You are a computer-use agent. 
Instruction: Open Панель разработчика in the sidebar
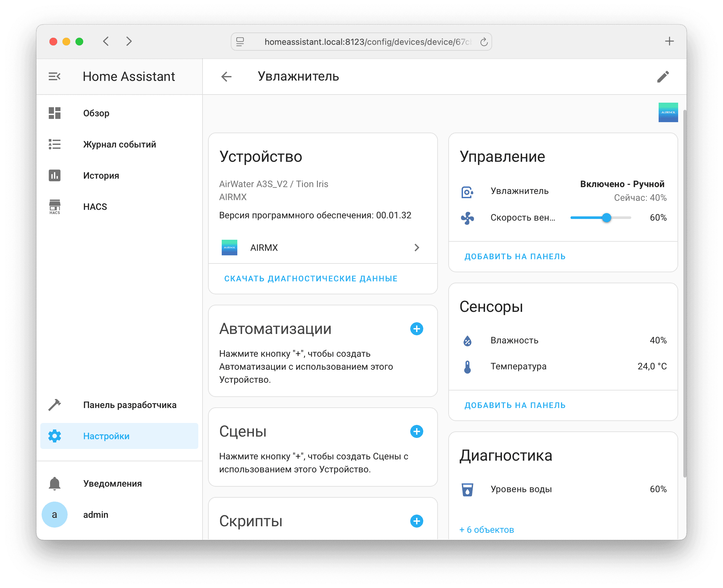click(x=129, y=405)
